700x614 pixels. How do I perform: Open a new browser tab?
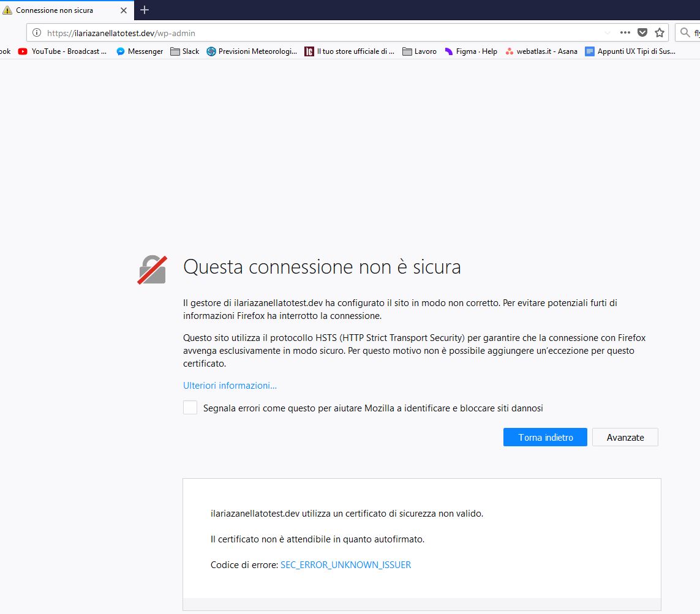[143, 10]
